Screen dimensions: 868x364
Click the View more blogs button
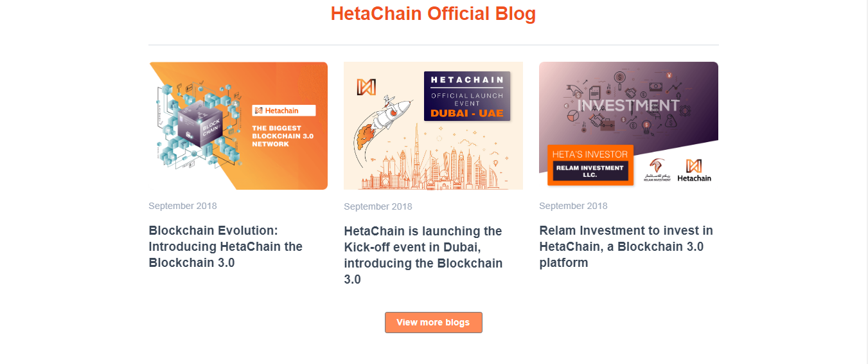click(x=433, y=322)
